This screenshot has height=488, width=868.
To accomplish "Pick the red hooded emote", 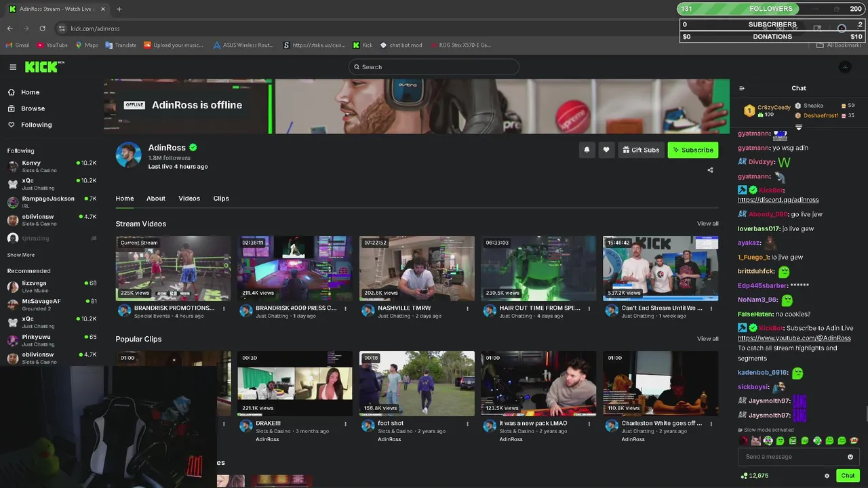I will tap(744, 441).
